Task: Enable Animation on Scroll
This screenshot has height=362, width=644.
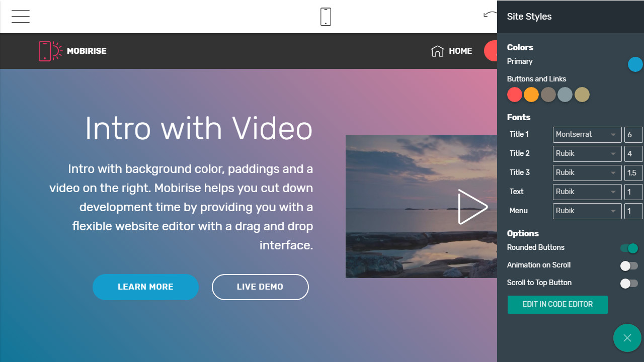Action: point(629,265)
